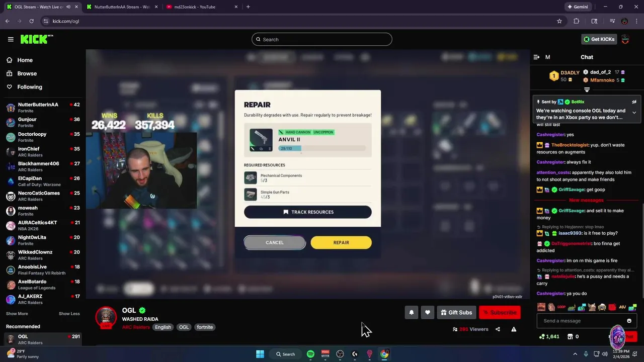Reload the page
The width and height of the screenshot is (644, 362).
pos(31,21)
